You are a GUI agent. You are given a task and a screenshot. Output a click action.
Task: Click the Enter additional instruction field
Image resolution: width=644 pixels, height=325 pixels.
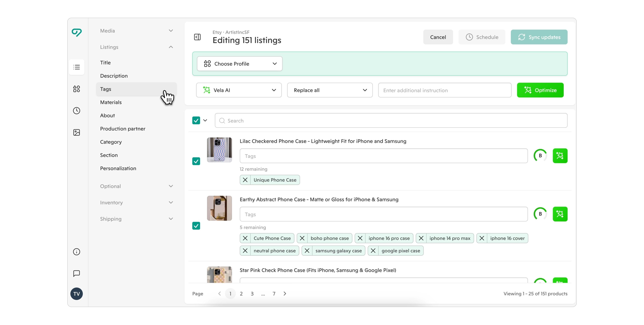(445, 90)
